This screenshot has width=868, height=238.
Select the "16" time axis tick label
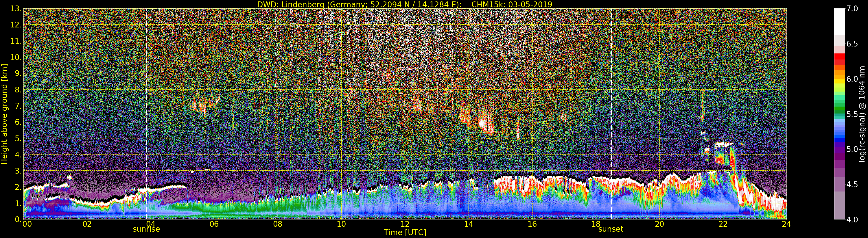click(x=532, y=224)
